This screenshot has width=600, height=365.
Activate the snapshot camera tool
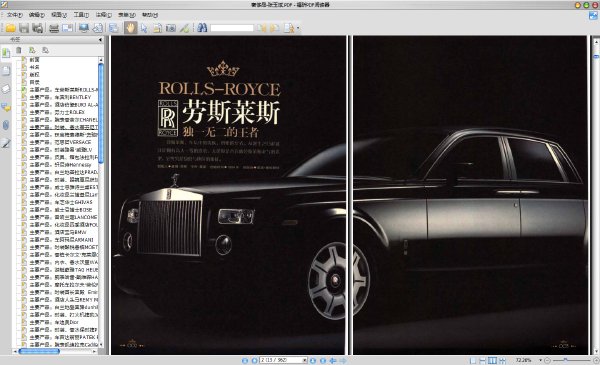(171, 28)
